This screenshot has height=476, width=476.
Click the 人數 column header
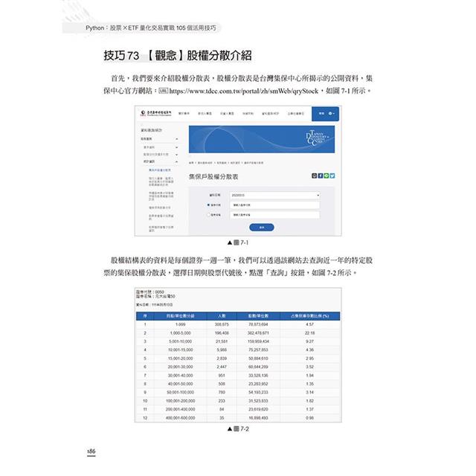(x=222, y=316)
